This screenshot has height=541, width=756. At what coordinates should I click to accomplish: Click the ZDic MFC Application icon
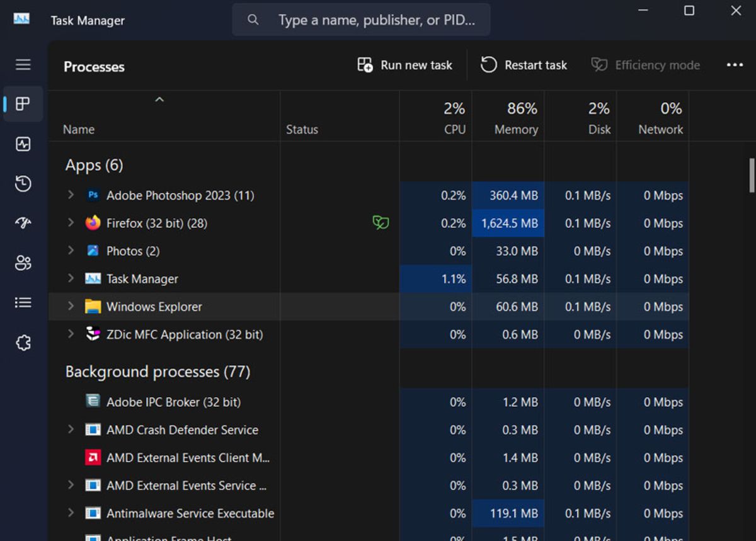tap(93, 334)
